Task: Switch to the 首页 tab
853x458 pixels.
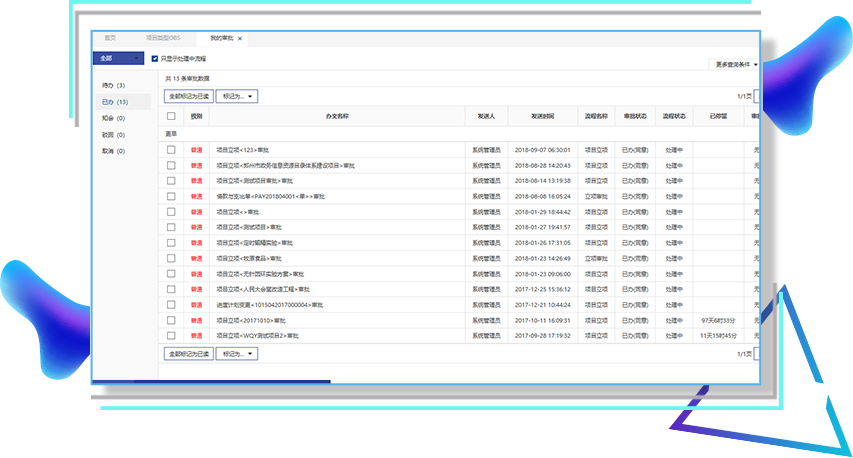Action: tap(110, 38)
